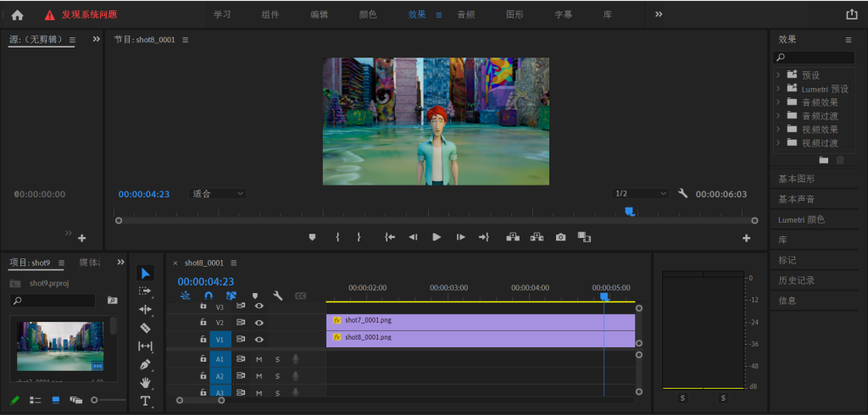Open the playback resolution 1/2 dropdown
This screenshot has height=415, width=868.
pyautogui.click(x=641, y=194)
